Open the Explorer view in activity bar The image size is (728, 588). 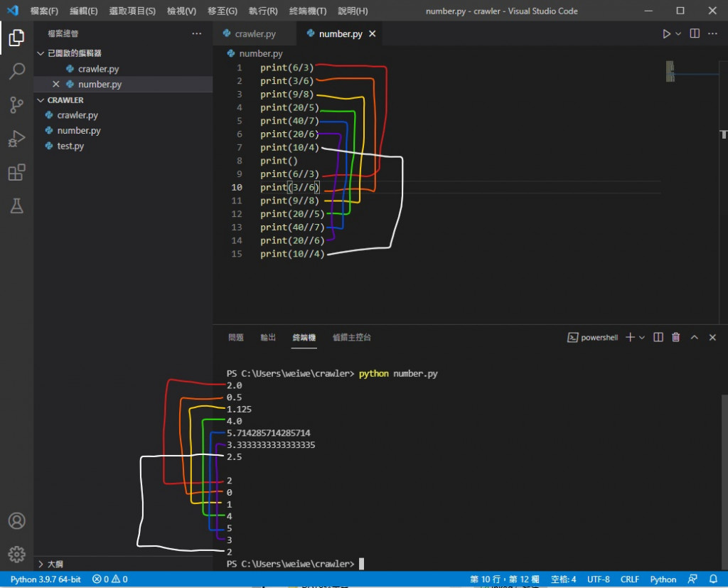(17, 38)
